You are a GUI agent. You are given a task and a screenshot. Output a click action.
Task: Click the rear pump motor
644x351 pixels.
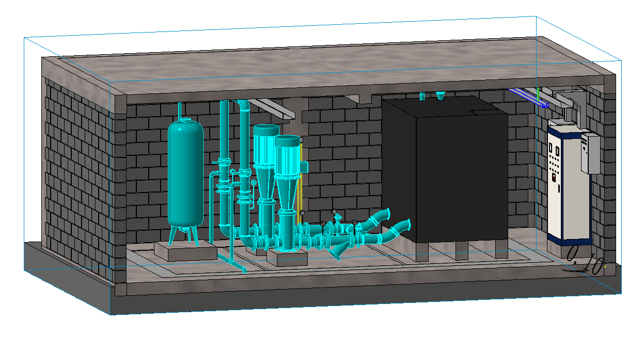click(x=265, y=146)
